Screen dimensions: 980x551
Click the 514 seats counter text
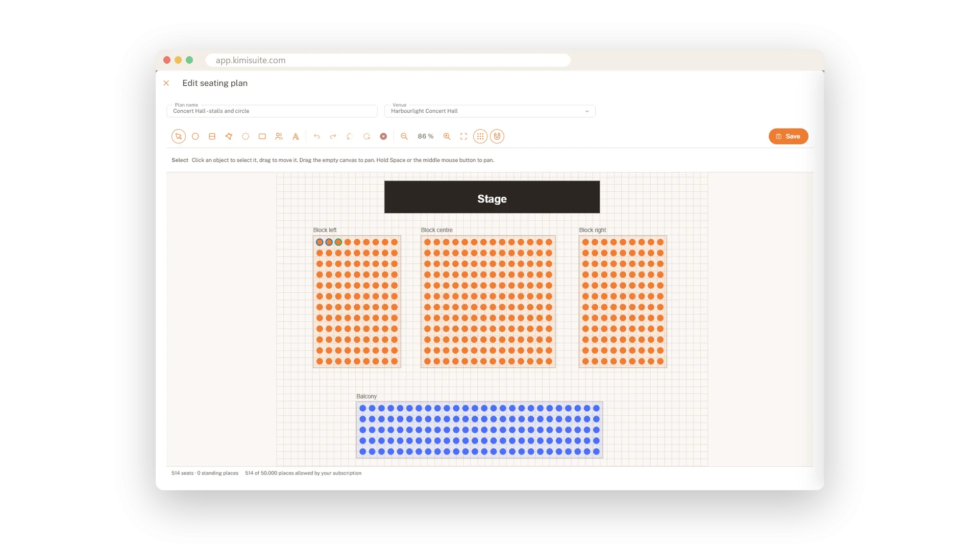click(x=182, y=473)
